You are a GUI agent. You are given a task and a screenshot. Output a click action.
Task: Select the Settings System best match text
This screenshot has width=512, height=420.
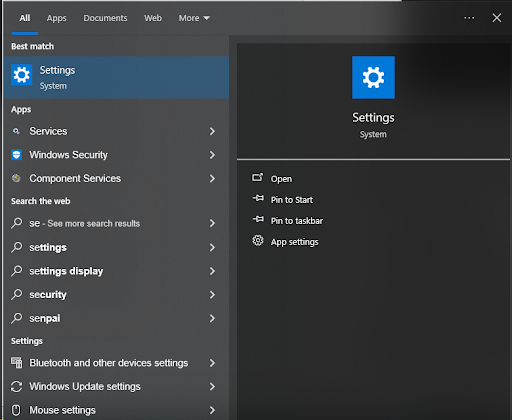tap(57, 78)
